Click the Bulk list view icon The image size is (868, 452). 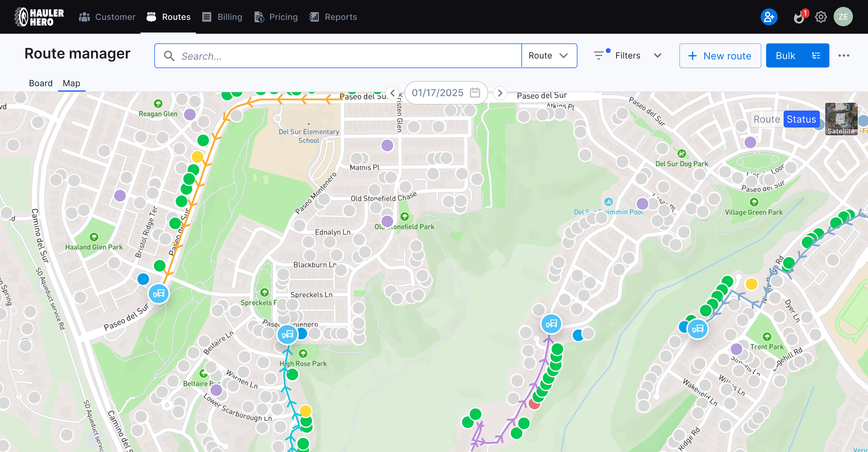(x=816, y=56)
